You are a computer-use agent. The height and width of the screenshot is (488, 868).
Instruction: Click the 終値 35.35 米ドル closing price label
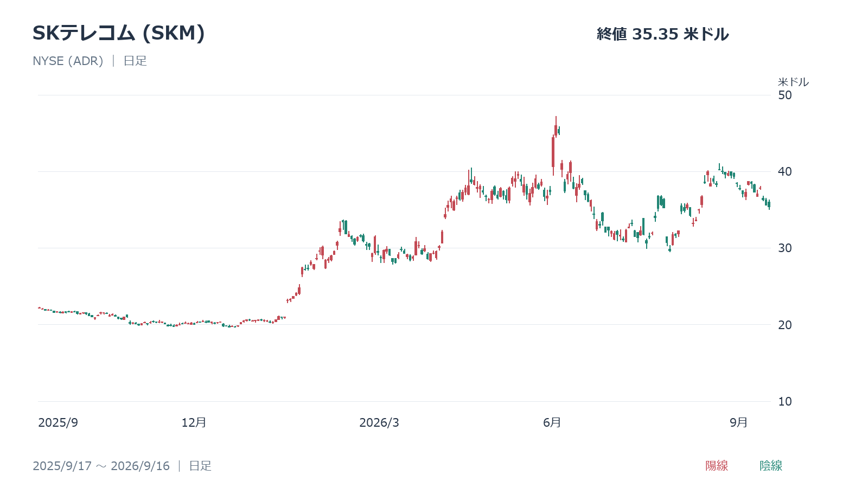click(662, 34)
